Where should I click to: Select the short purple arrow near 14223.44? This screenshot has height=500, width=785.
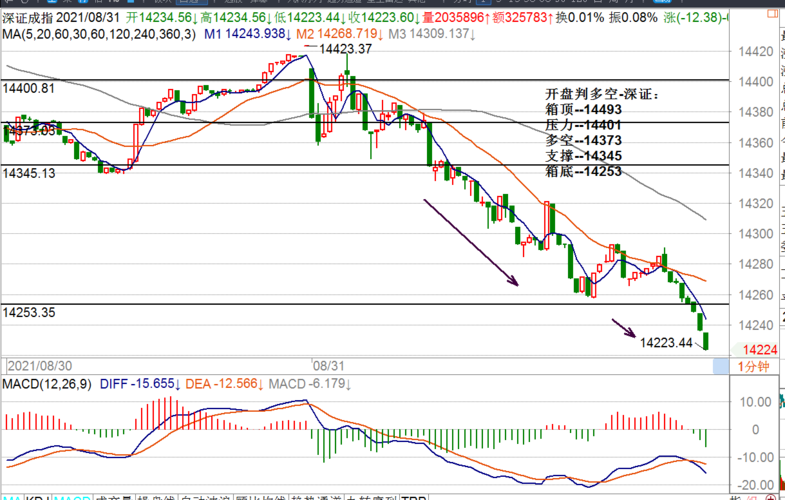coord(623,326)
